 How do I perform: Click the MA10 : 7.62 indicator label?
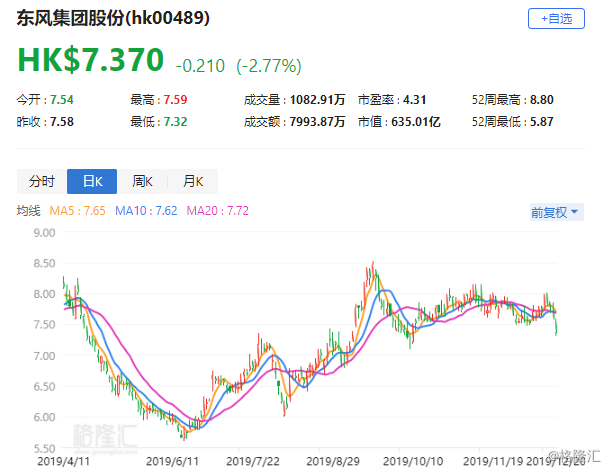[146, 211]
